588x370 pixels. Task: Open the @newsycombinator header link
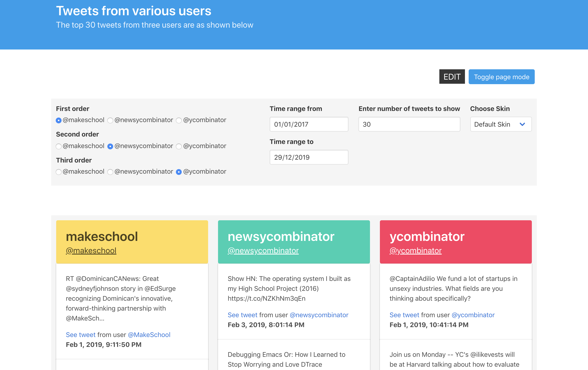click(263, 251)
